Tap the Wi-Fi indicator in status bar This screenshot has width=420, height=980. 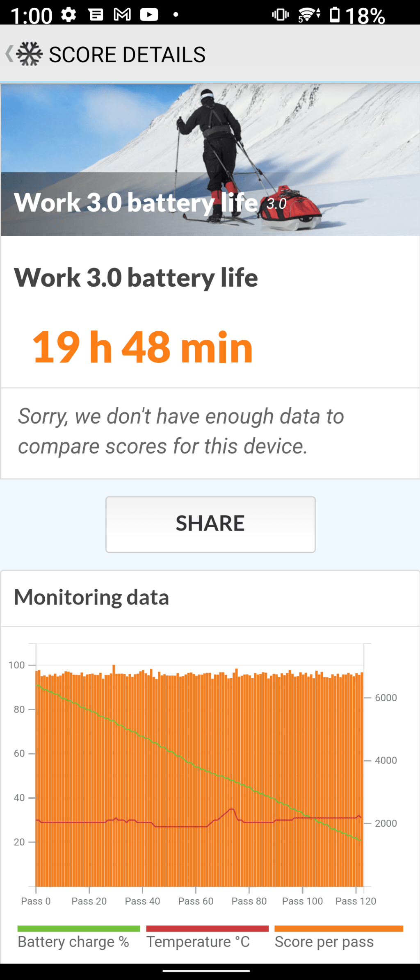coord(309,15)
